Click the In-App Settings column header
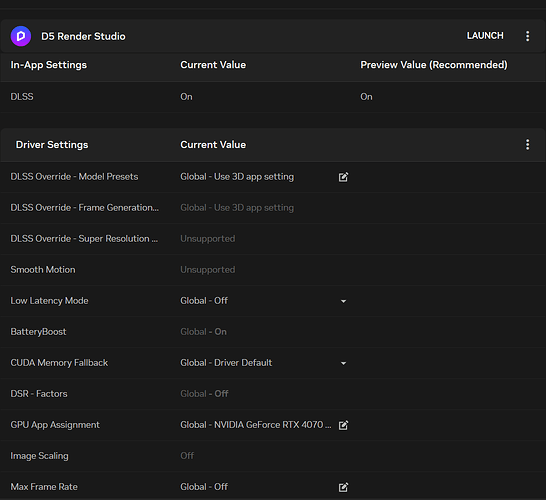This screenshot has height=500, width=546. click(x=49, y=65)
